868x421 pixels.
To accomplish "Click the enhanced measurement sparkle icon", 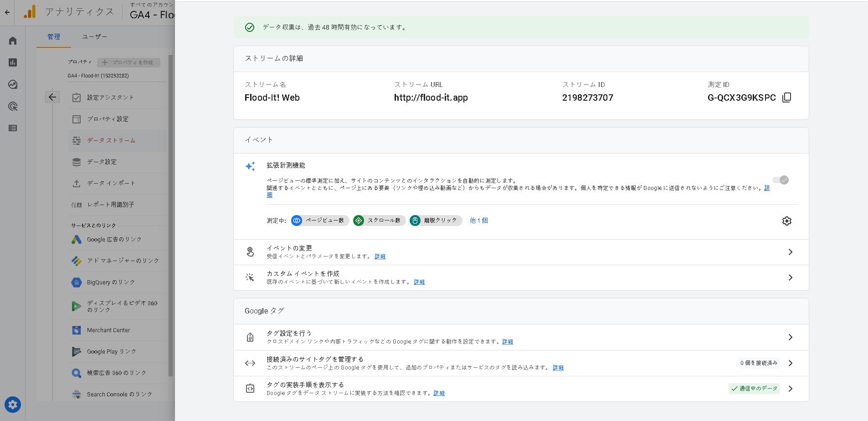I will (250, 166).
